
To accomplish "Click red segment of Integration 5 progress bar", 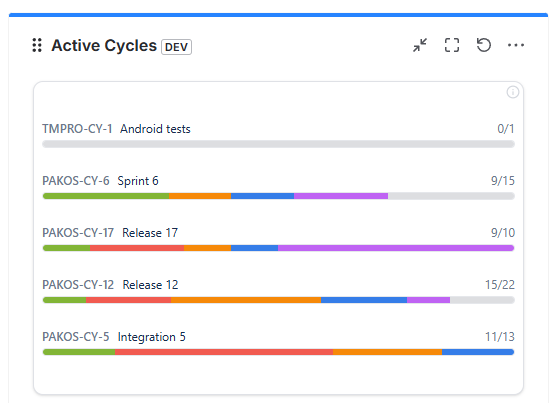I will click(x=224, y=352).
